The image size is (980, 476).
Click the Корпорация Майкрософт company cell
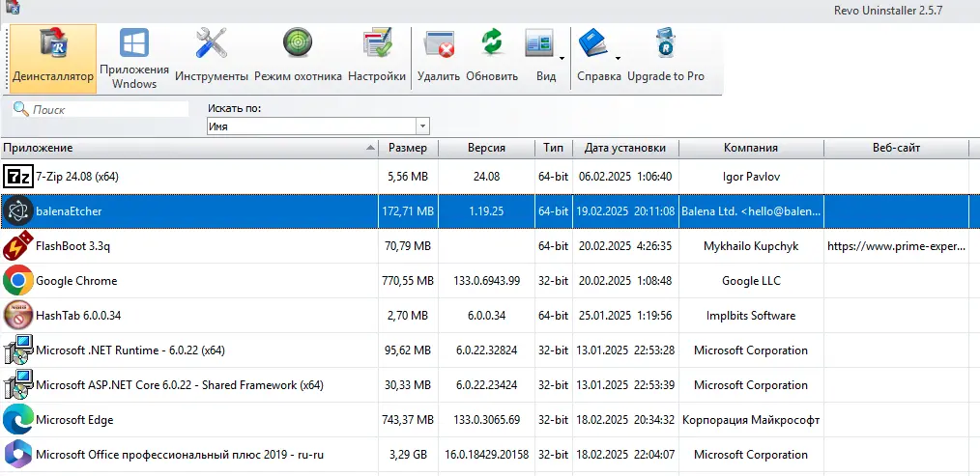click(x=751, y=420)
